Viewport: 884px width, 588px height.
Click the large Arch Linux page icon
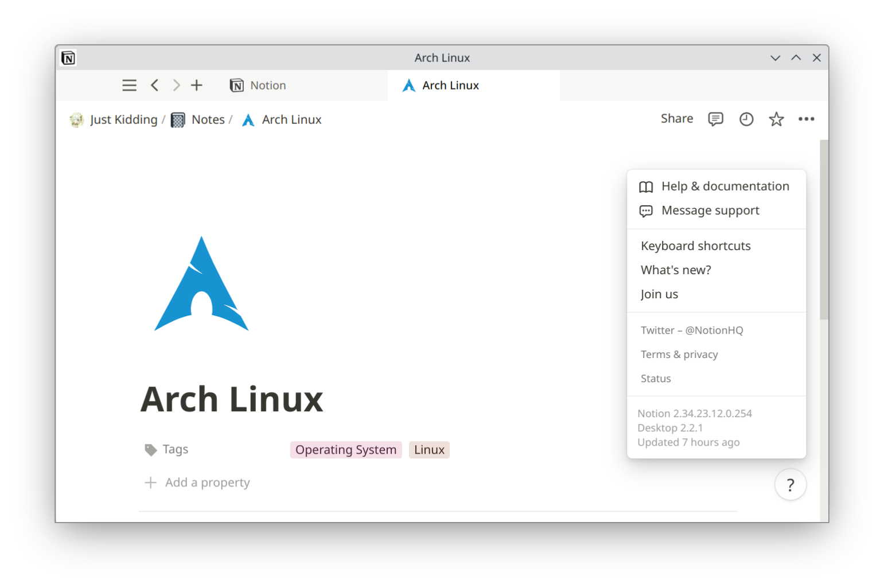[x=201, y=283]
